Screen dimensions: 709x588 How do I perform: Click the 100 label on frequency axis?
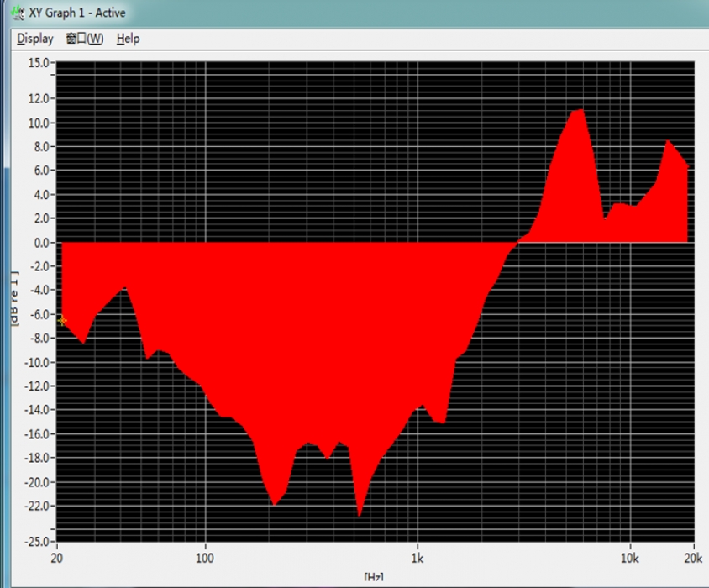point(205,558)
